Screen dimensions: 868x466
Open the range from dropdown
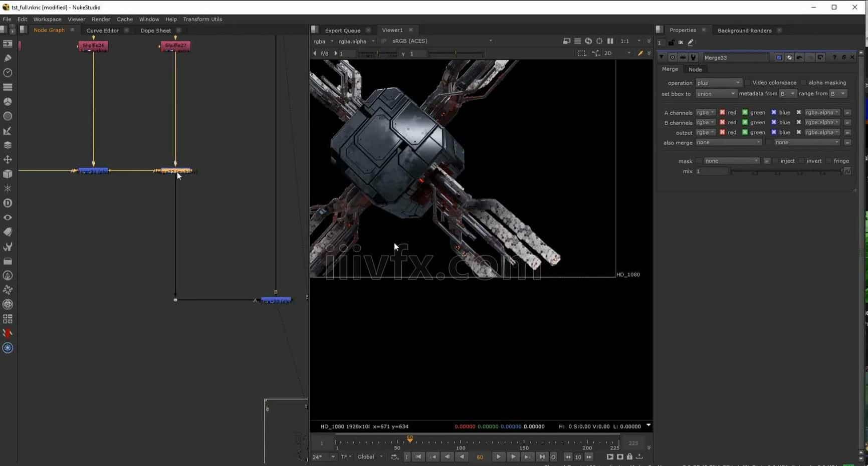[x=838, y=94]
